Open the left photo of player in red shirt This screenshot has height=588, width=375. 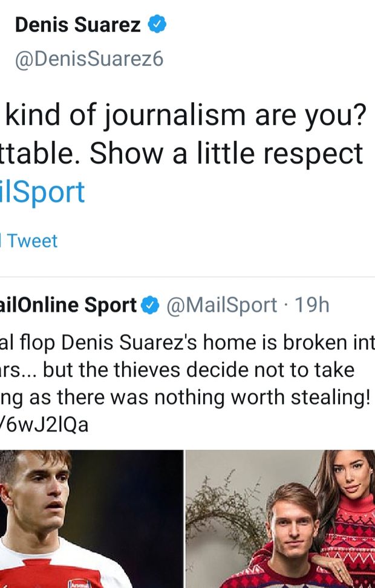pyautogui.click(x=91, y=519)
